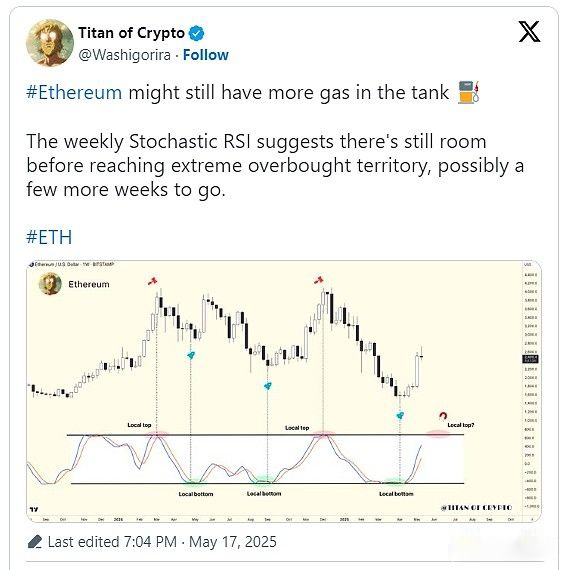Click the Local top? label on chart
This screenshot has width=564, height=570.
pyautogui.click(x=460, y=425)
